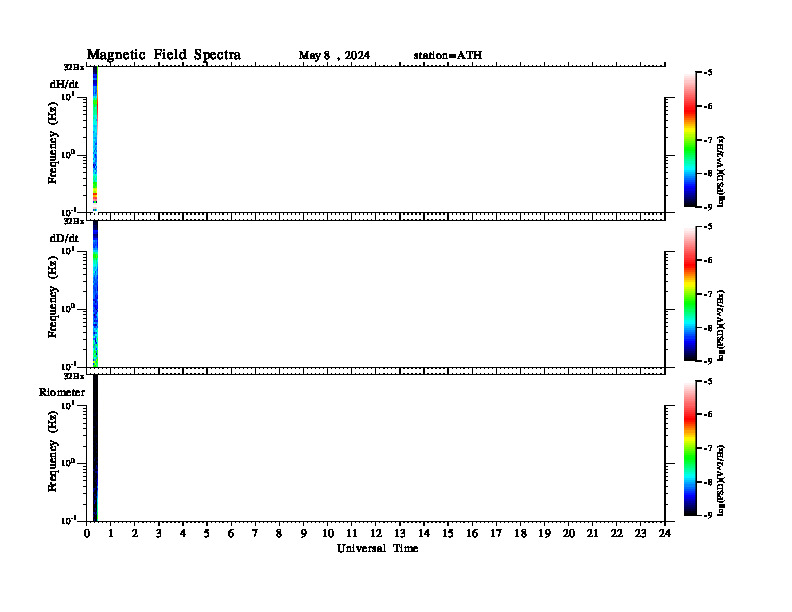Click the blue-green spectrum strip in dD/dt panel
Image resolution: width=792 pixels, height=612 pixels.
(x=95, y=294)
